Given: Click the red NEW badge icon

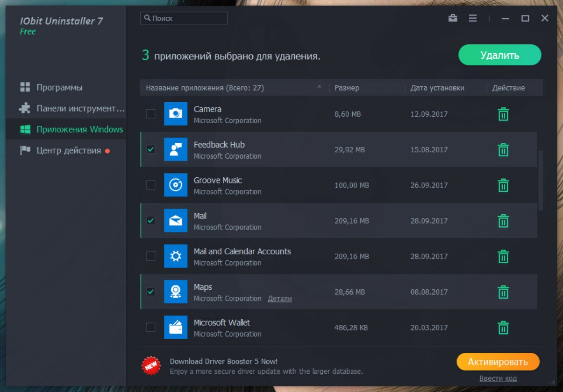Looking at the screenshot, I should (x=151, y=366).
